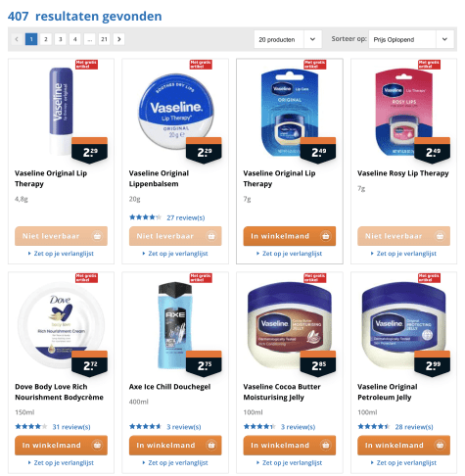Click basket icon on Axe Ice Chill button
This screenshot has width=465, height=476.
211,445
